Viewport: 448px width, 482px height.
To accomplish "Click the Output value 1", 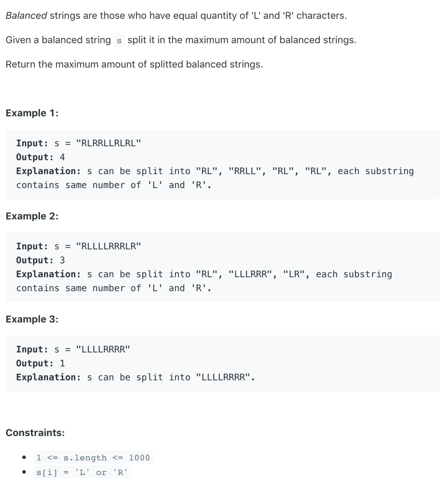I will point(62,363).
